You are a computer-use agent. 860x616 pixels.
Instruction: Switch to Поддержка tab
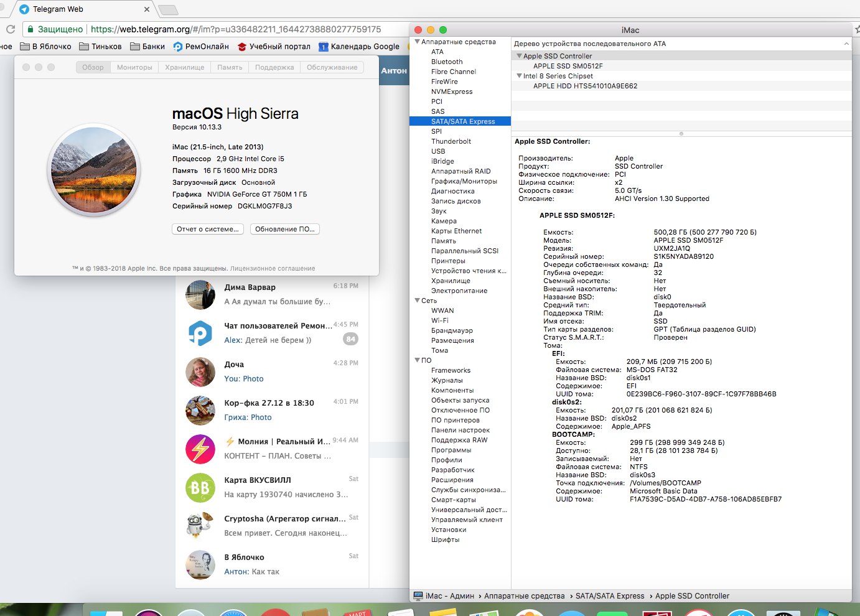pos(274,67)
